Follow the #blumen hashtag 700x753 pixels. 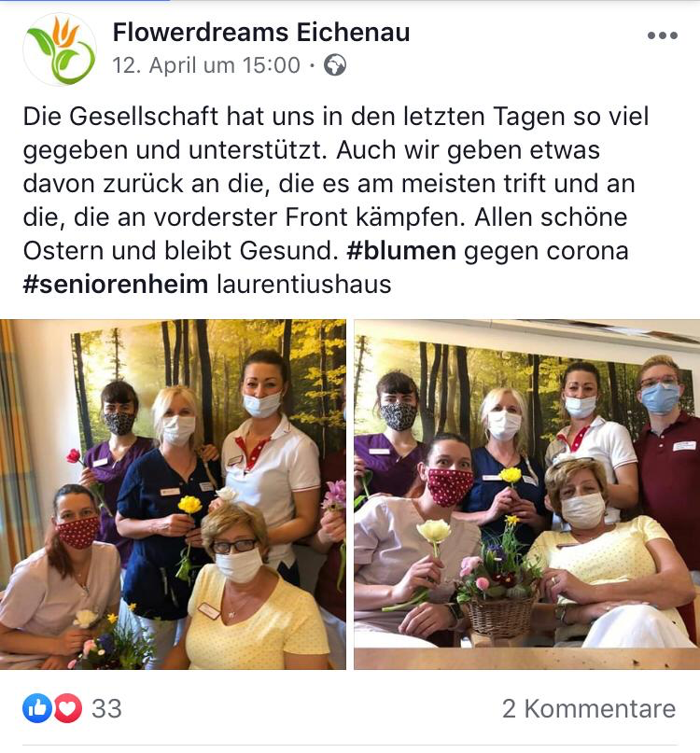(401, 251)
